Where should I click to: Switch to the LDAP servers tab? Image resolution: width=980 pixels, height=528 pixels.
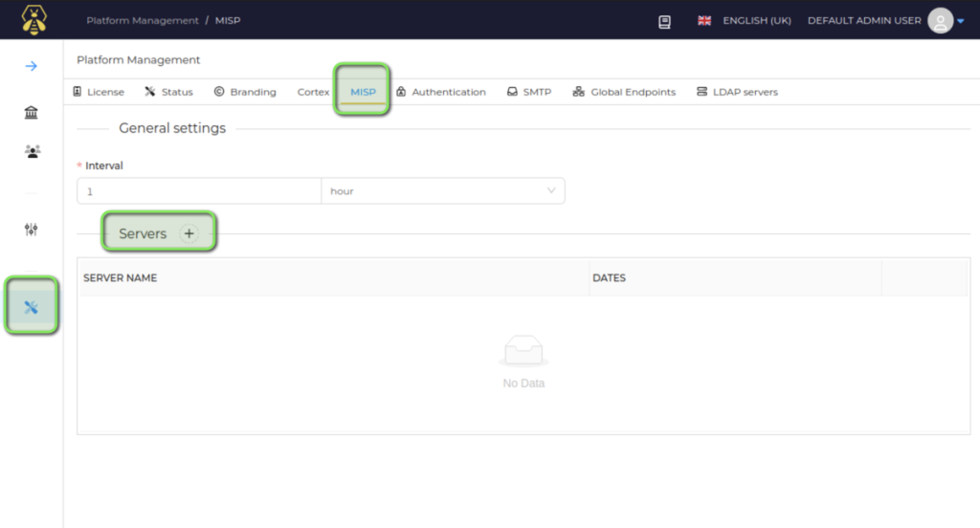click(738, 92)
